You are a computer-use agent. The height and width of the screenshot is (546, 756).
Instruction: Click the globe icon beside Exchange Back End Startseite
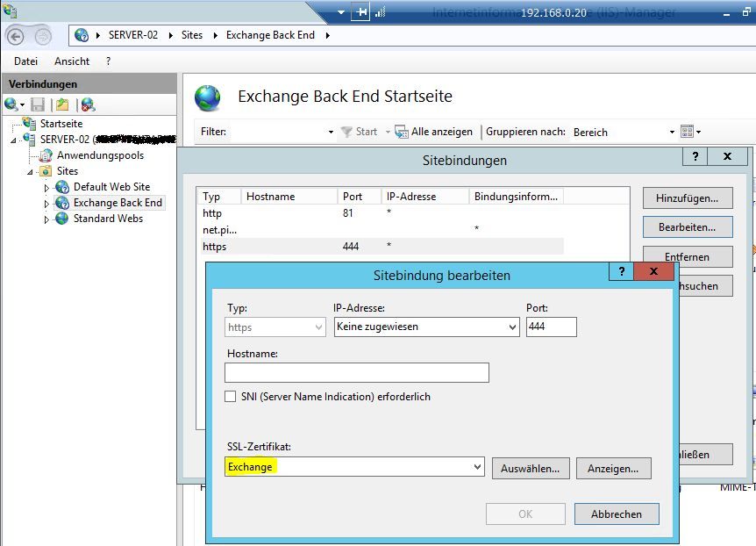[x=207, y=97]
